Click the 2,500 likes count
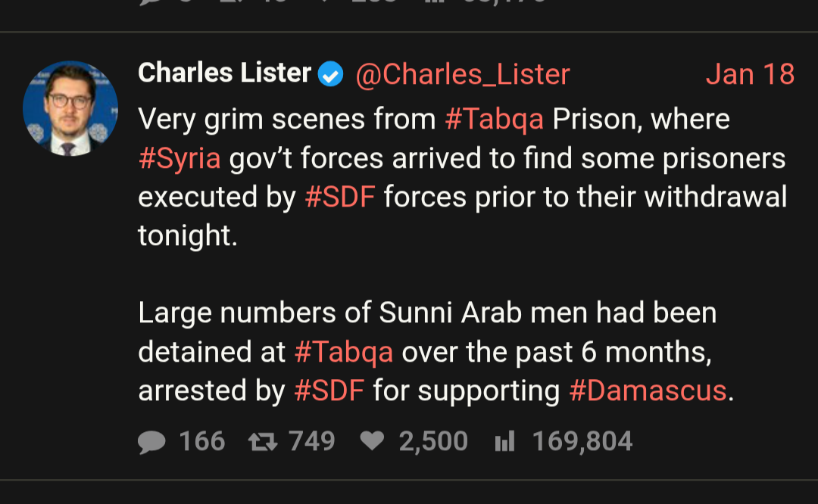The width and height of the screenshot is (818, 504). tap(433, 442)
